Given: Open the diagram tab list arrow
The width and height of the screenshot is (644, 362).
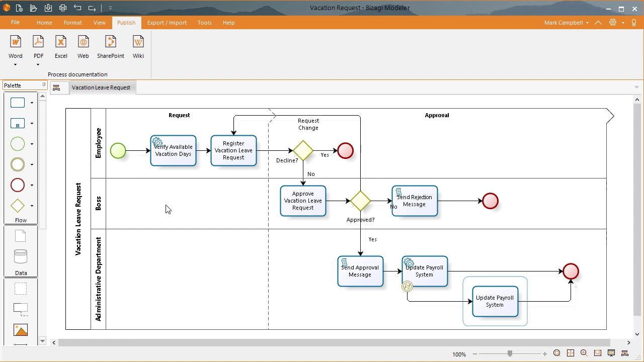Looking at the screenshot, I should pyautogui.click(x=636, y=87).
